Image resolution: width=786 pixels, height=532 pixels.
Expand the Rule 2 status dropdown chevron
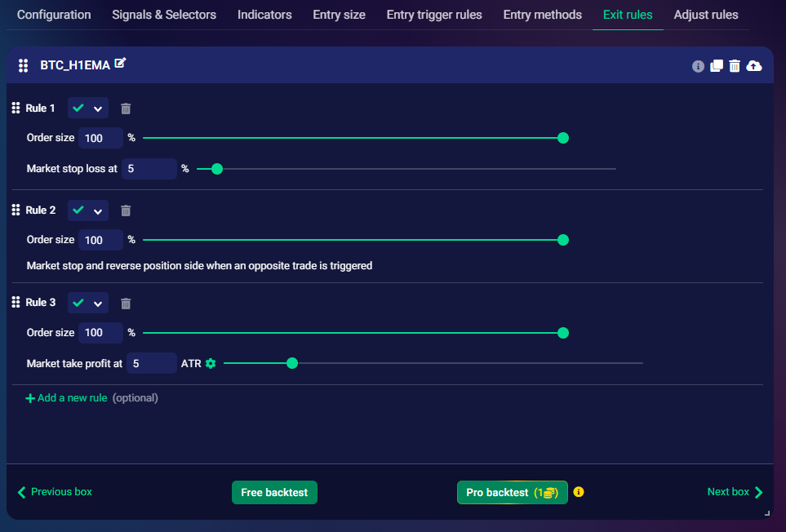coord(98,211)
